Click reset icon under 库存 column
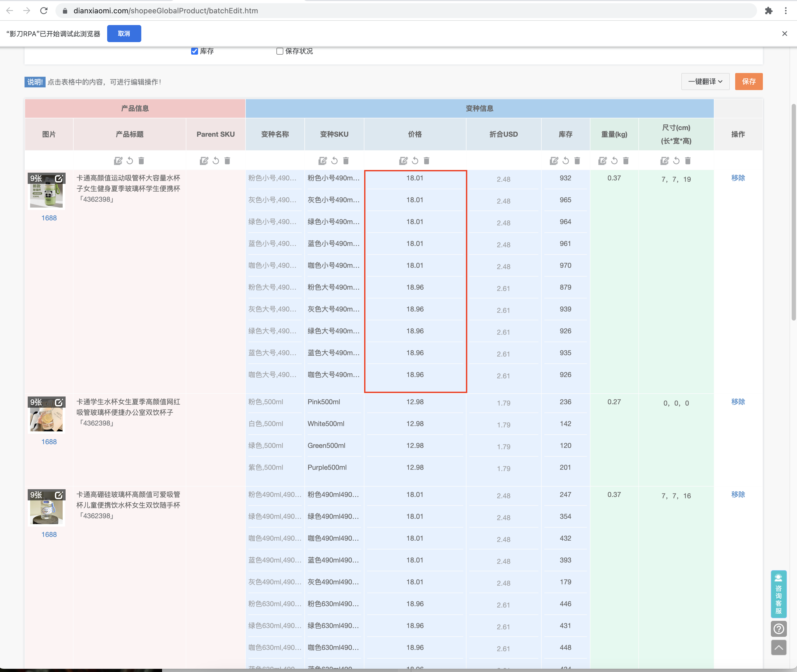Image resolution: width=797 pixels, height=672 pixels. coord(566,161)
